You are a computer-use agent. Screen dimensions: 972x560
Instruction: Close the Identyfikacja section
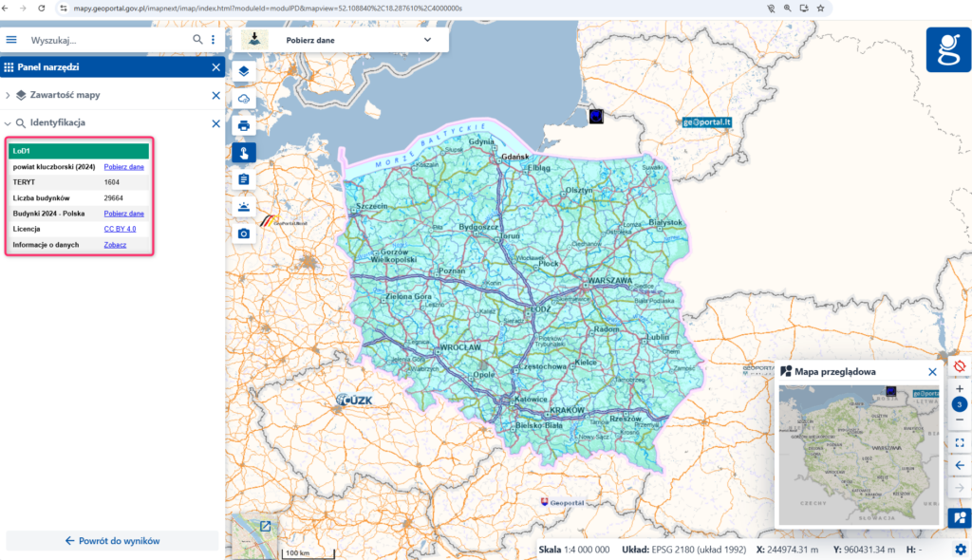click(215, 123)
